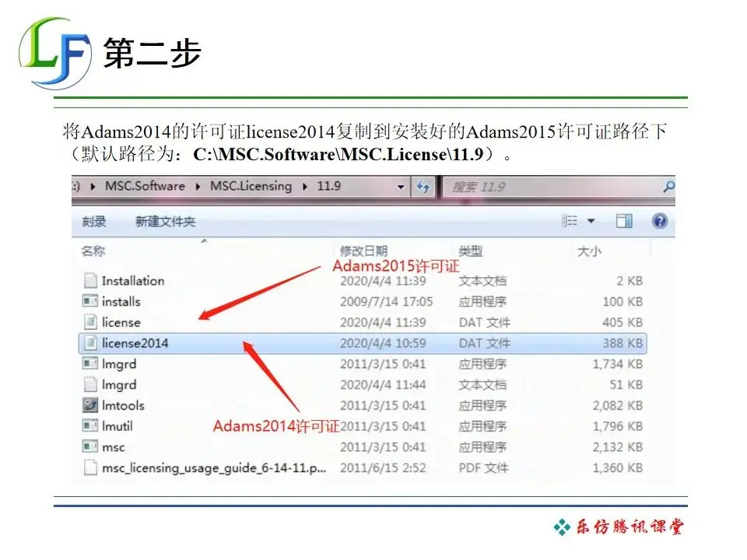Viewport: 747px width, 560px height.
Task: Click the change view icon
Action: pos(570,220)
